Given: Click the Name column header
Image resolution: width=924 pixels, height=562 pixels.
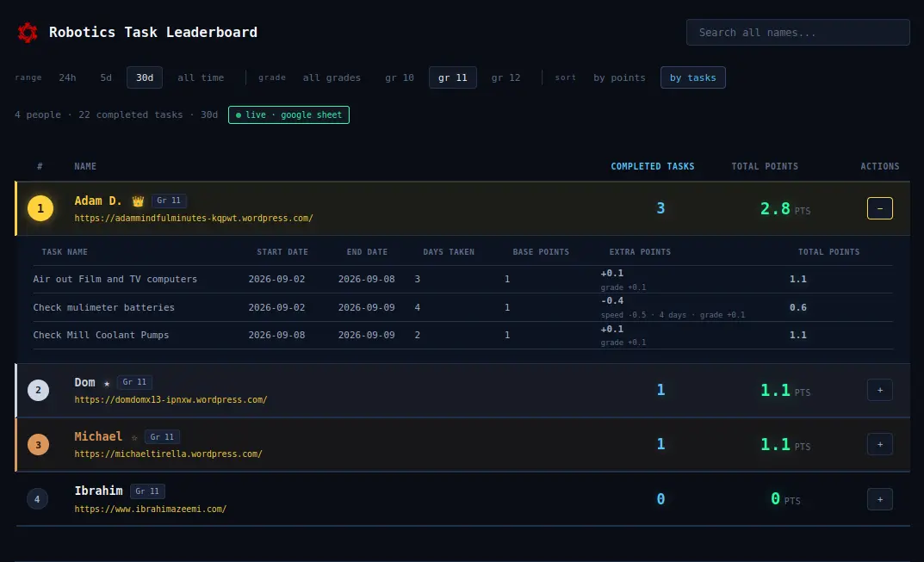Looking at the screenshot, I should (85, 167).
